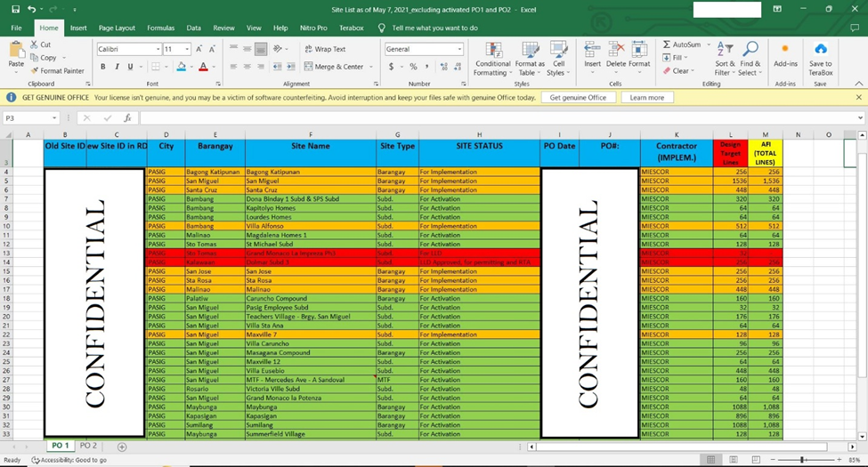Open the General number format dropdown

pos(459,50)
